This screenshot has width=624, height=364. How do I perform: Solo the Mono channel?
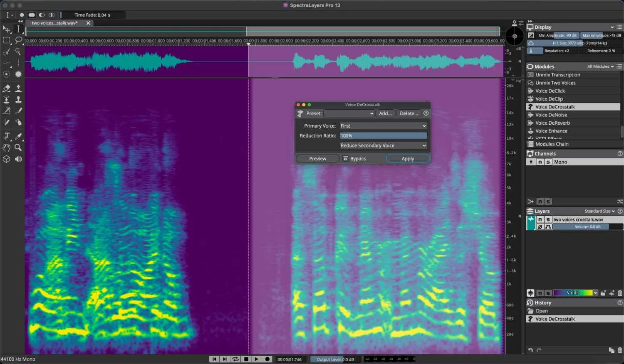pyautogui.click(x=548, y=162)
